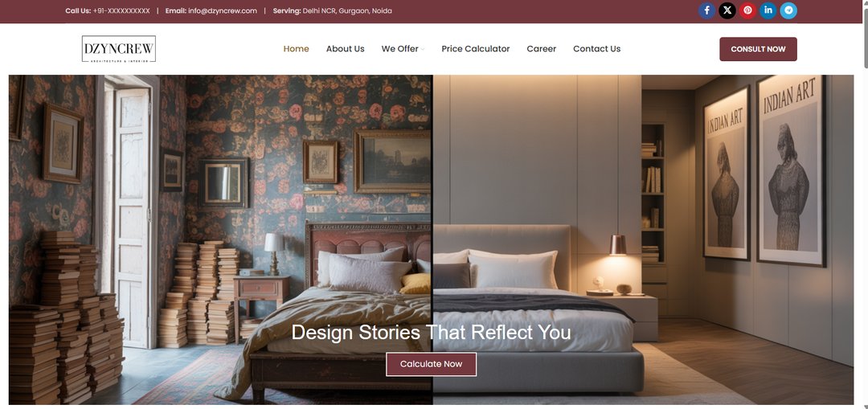Open the Facebook social icon
868x409 pixels.
click(x=706, y=10)
